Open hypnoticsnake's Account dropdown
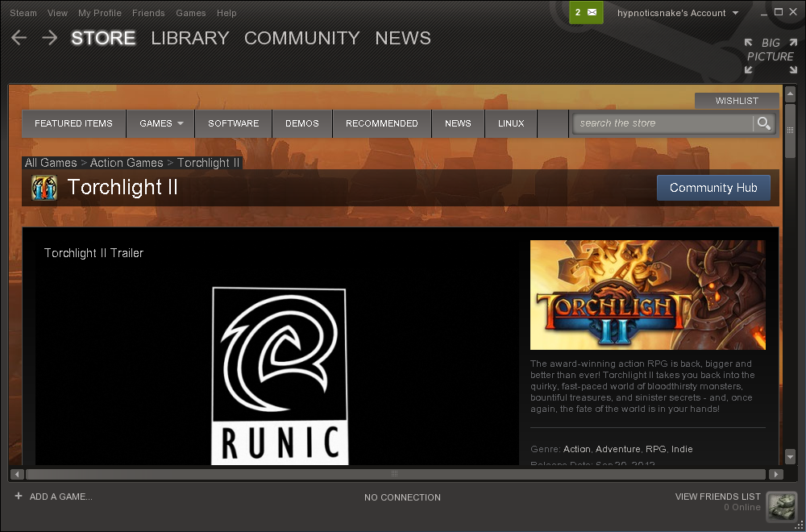The height and width of the screenshot is (532, 806). point(678,13)
